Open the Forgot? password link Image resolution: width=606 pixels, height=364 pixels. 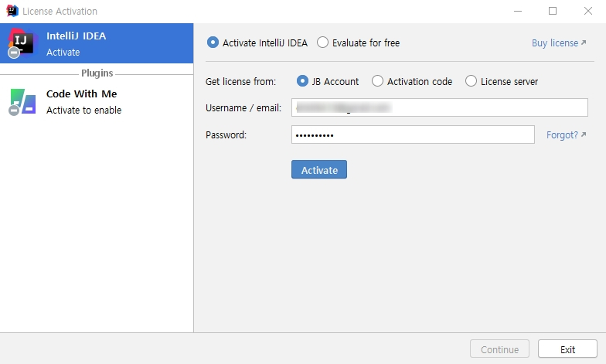pyautogui.click(x=566, y=134)
